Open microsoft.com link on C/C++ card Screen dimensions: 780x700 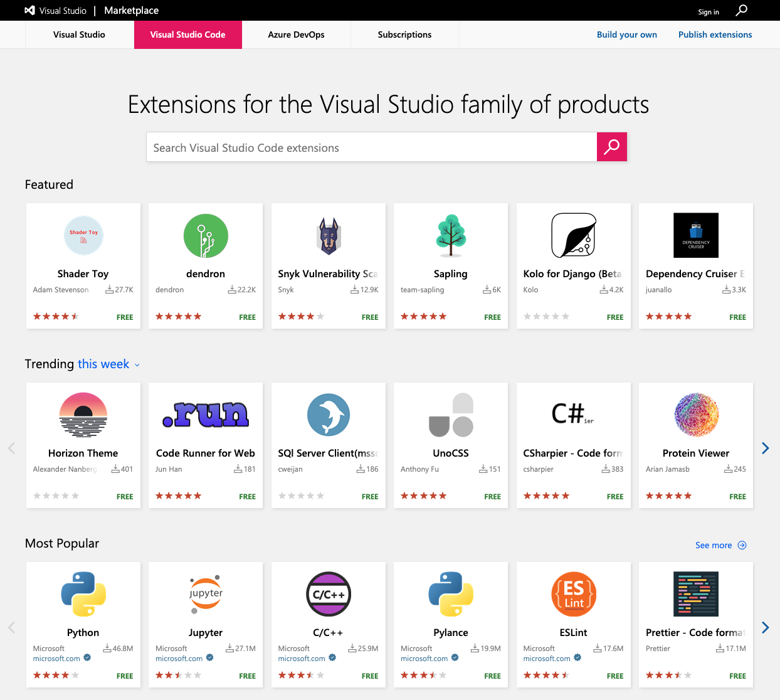302,659
